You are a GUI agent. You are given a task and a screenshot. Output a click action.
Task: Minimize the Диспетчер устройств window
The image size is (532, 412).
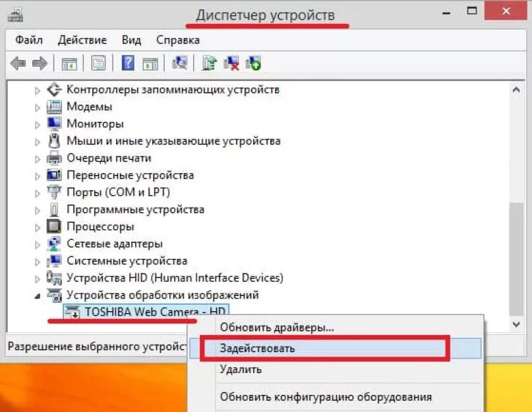click(x=446, y=13)
